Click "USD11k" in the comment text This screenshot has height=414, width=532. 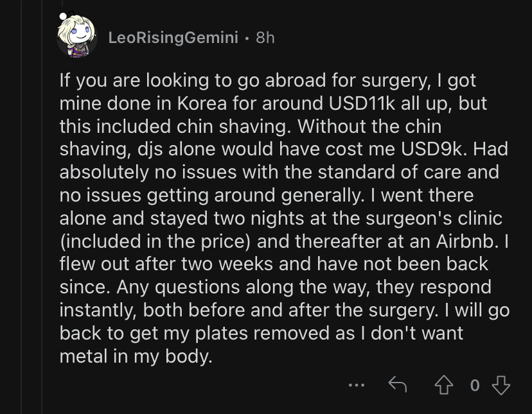(x=362, y=103)
